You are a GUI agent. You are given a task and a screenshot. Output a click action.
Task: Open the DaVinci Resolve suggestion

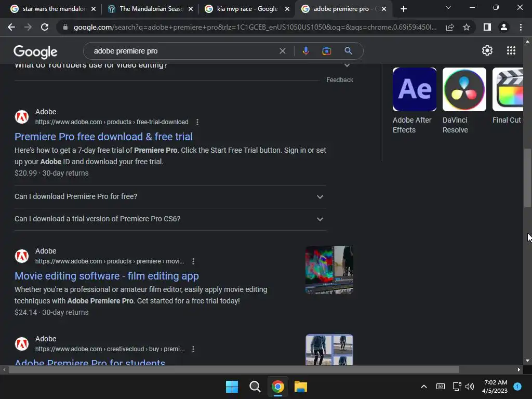point(464,101)
